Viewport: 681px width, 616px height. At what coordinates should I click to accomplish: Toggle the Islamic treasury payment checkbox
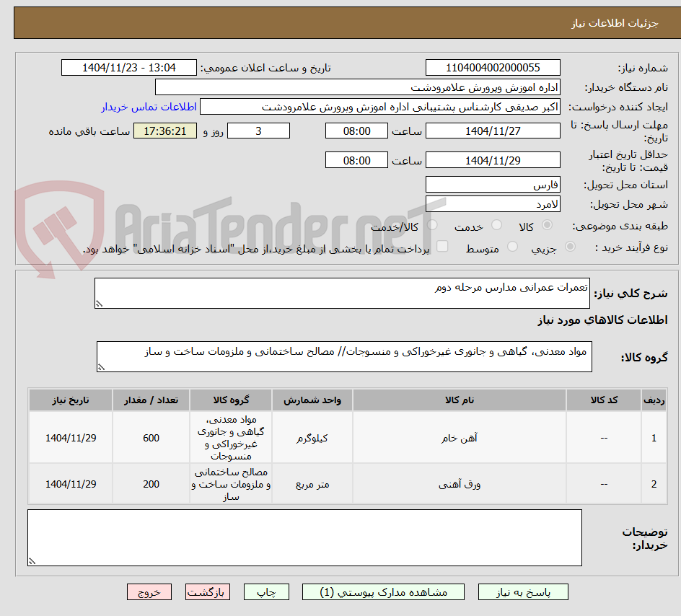[442, 246]
